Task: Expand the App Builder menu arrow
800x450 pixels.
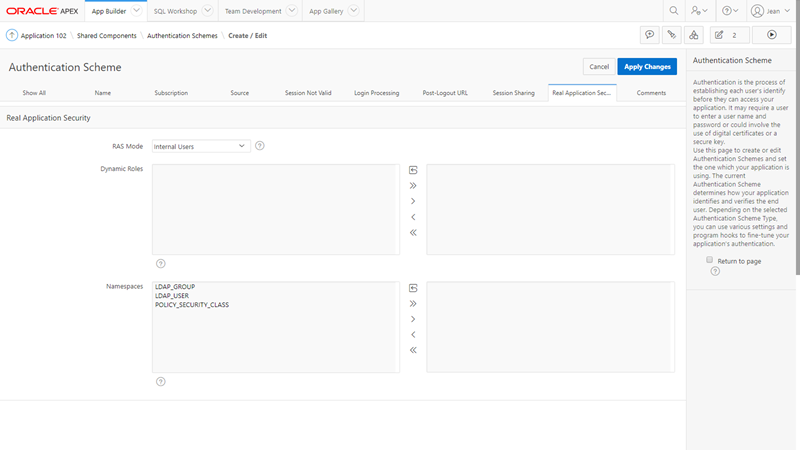Action: click(136, 10)
